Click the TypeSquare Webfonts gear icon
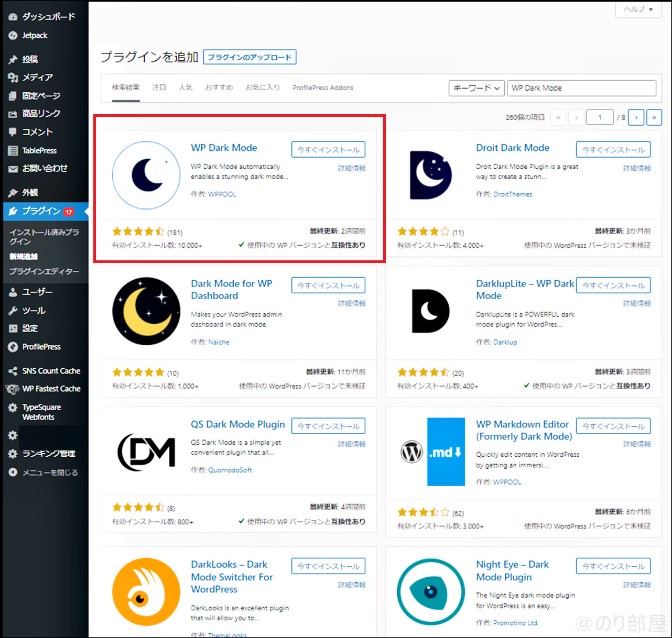Screen dimensions: 672x638 13,408
